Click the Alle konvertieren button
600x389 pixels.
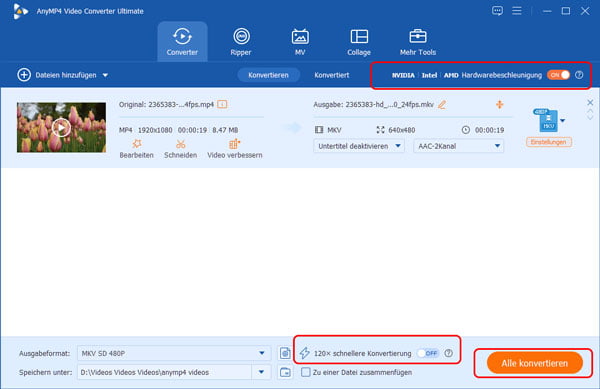534,363
